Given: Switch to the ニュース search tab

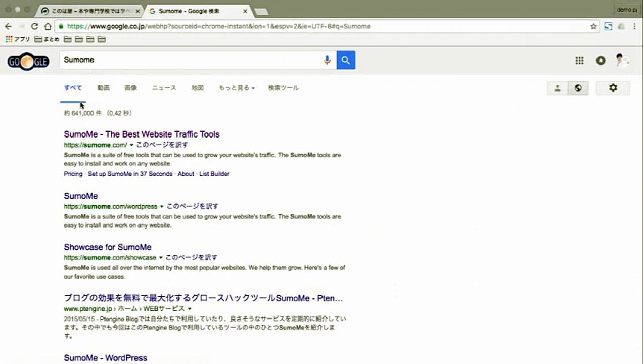Looking at the screenshot, I should pos(164,88).
